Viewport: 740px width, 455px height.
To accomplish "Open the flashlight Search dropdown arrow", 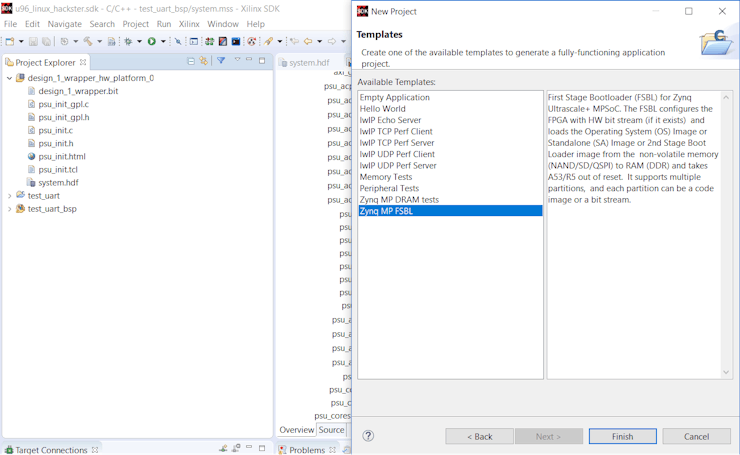I will pos(279,42).
